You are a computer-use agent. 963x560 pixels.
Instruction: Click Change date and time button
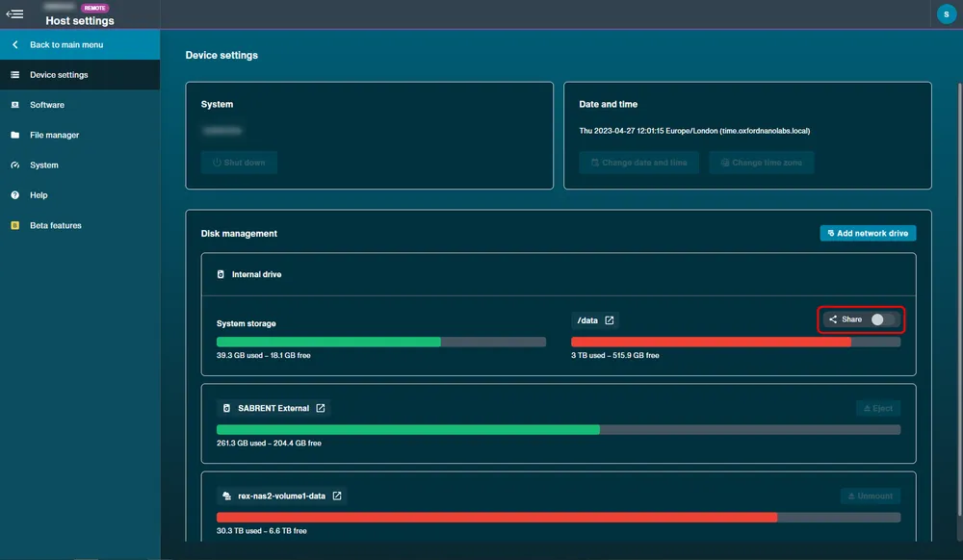[x=638, y=163]
